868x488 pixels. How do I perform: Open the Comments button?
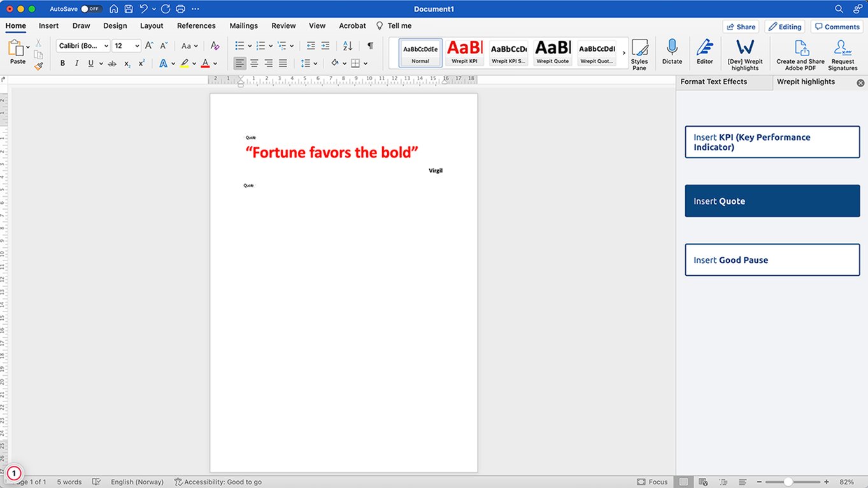click(837, 27)
